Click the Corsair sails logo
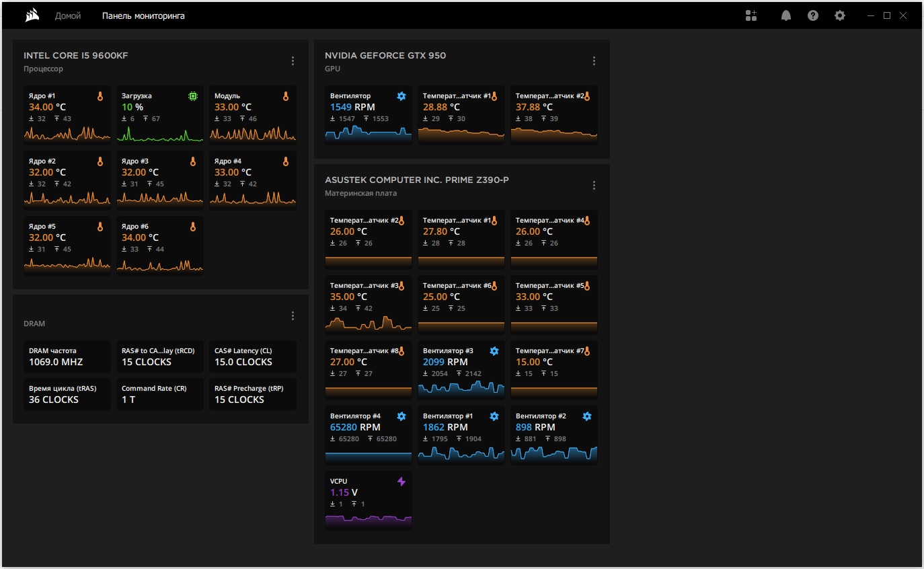The height and width of the screenshot is (569, 924). [32, 15]
